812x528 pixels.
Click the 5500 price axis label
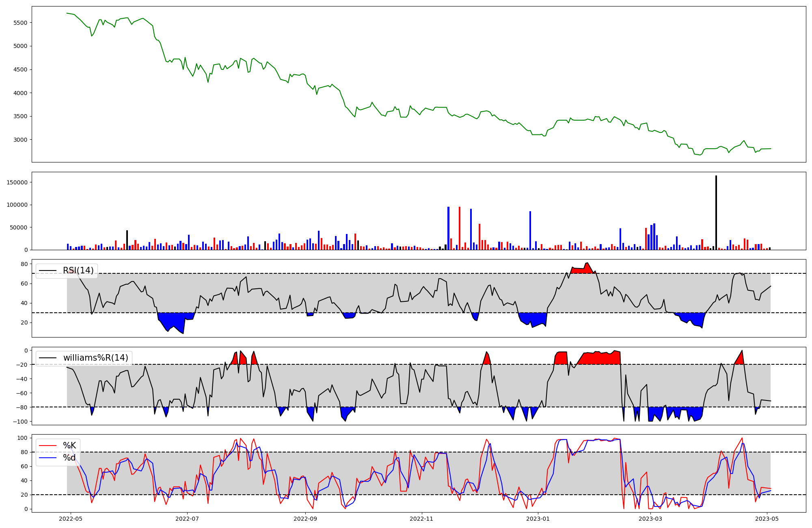point(20,23)
